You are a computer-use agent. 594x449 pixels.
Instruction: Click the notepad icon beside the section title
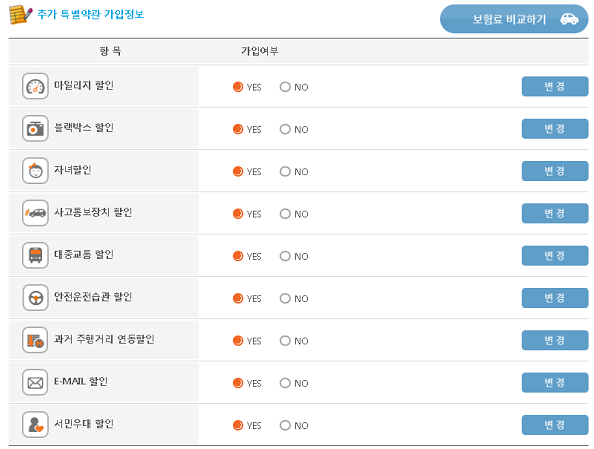click(20, 14)
